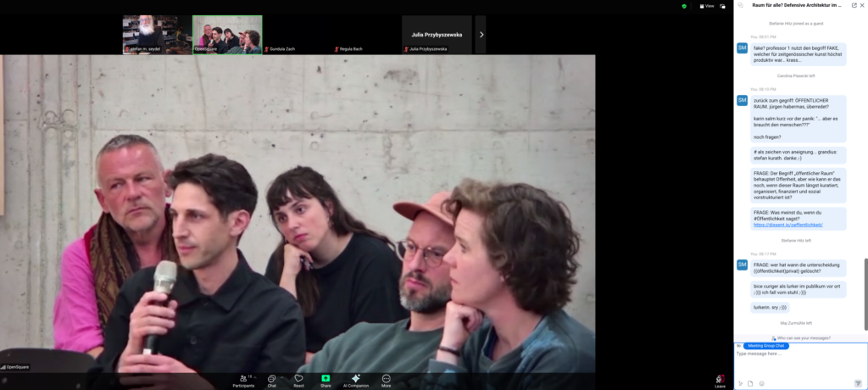Open the emoji picker in chat

(761, 383)
